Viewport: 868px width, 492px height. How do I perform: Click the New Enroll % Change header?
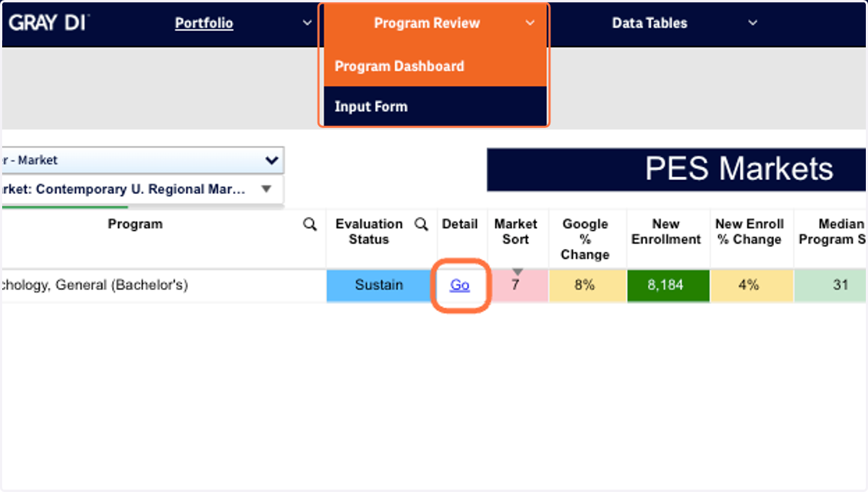pos(749,232)
